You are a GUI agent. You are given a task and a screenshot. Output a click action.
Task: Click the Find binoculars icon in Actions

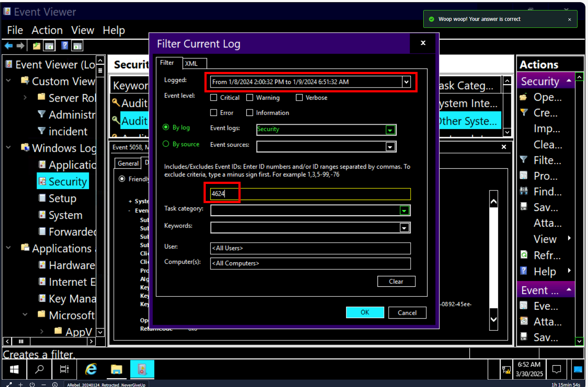coord(524,192)
